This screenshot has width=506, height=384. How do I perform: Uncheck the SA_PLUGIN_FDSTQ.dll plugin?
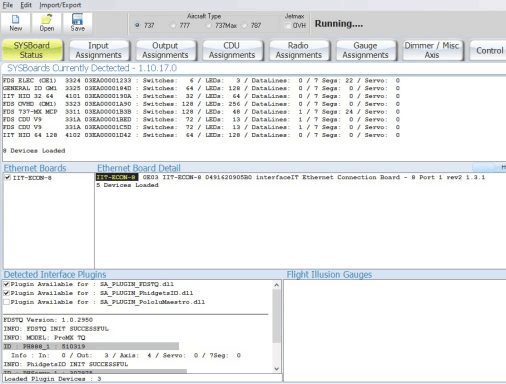(6, 284)
